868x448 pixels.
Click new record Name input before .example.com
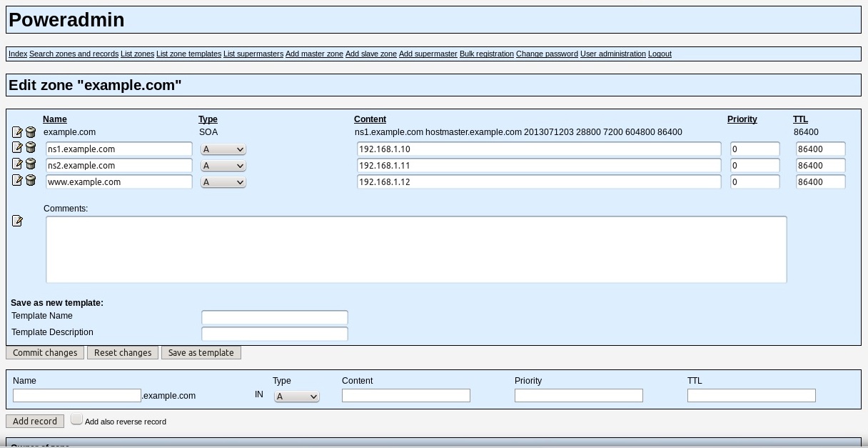77,395
